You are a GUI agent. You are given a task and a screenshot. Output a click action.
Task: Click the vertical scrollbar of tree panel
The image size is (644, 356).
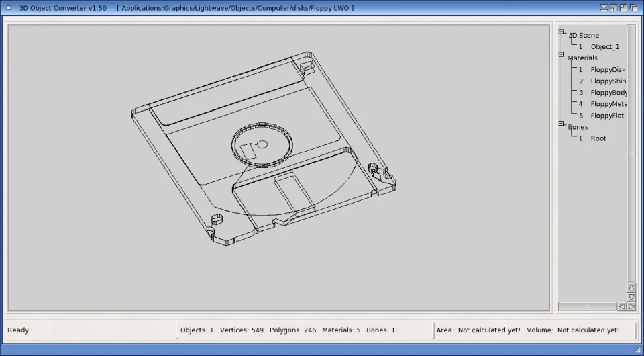[x=631, y=153]
